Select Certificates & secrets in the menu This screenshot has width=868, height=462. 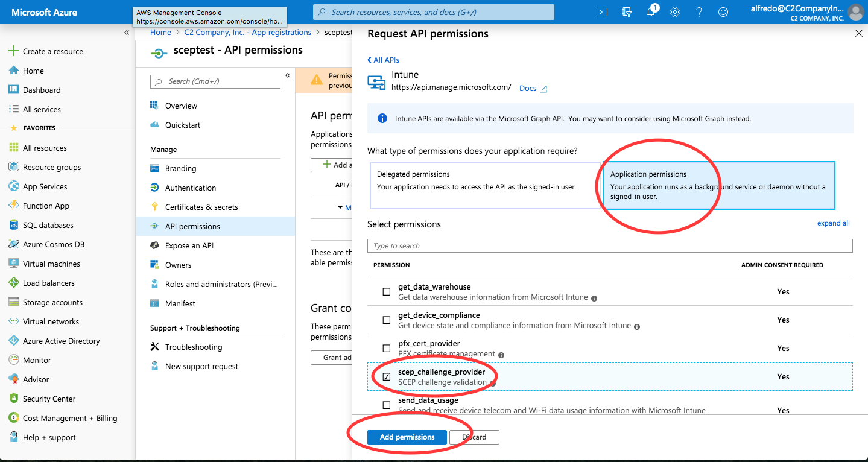pyautogui.click(x=201, y=207)
